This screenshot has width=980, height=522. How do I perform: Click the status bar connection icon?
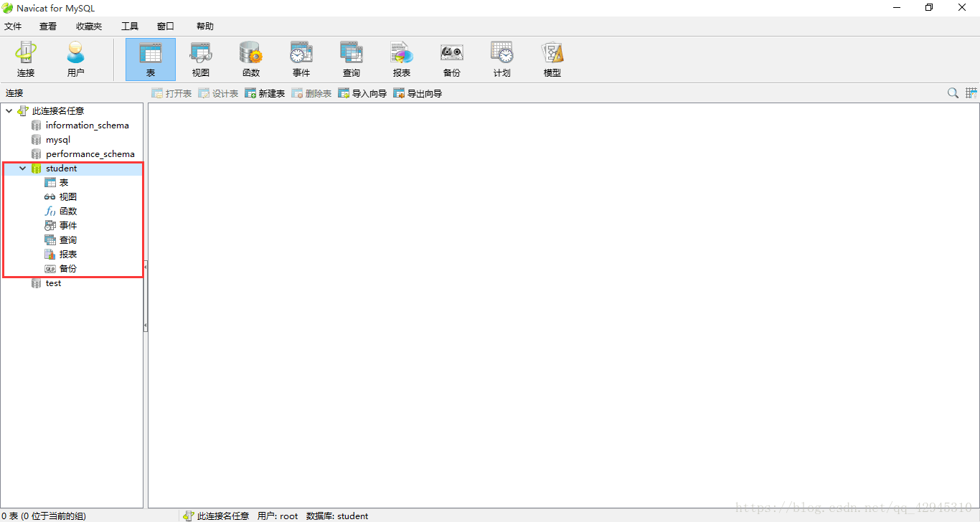coord(189,516)
